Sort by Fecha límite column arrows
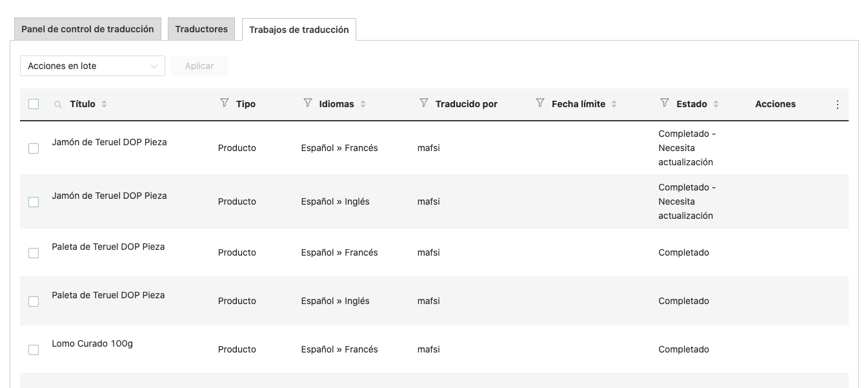This screenshot has width=868, height=388. pyautogui.click(x=614, y=104)
